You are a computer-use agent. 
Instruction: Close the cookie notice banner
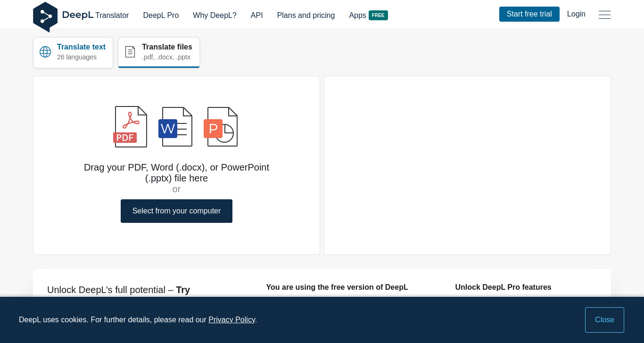[x=604, y=320]
